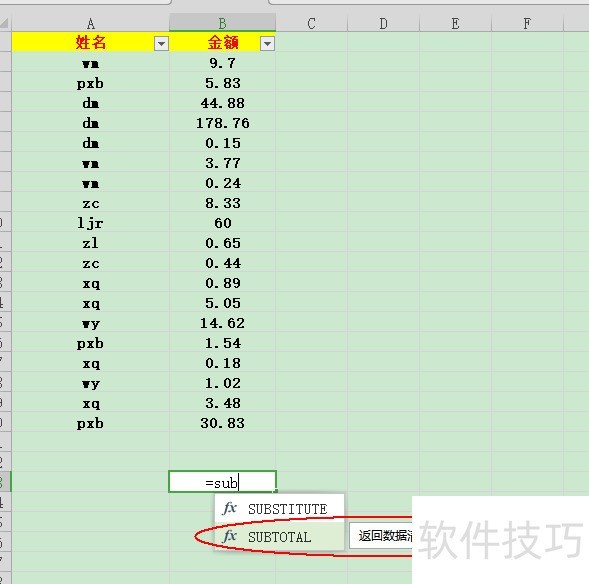Click the cell with value 60
The height and width of the screenshot is (584, 589).
tap(222, 223)
